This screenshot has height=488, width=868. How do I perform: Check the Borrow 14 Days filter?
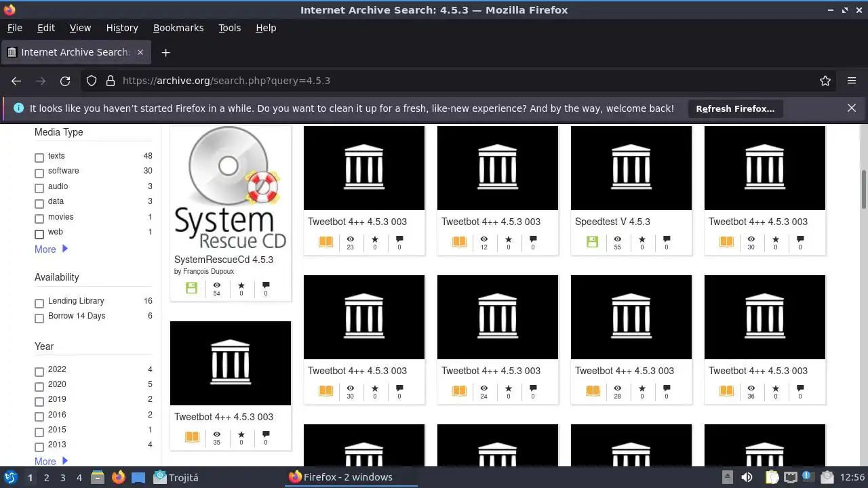point(39,318)
